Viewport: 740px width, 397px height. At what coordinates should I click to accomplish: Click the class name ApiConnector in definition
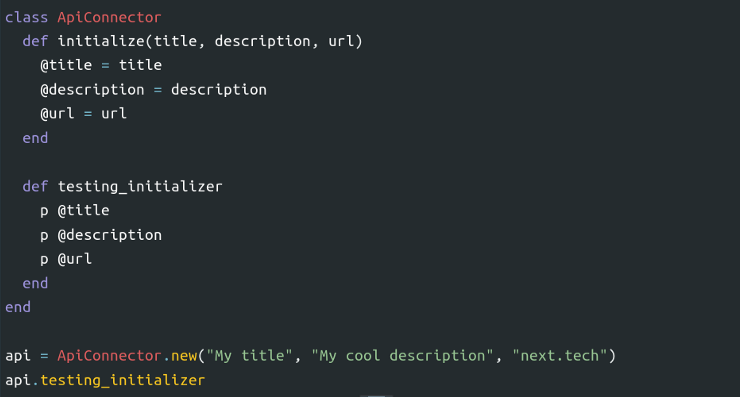pyautogui.click(x=109, y=17)
